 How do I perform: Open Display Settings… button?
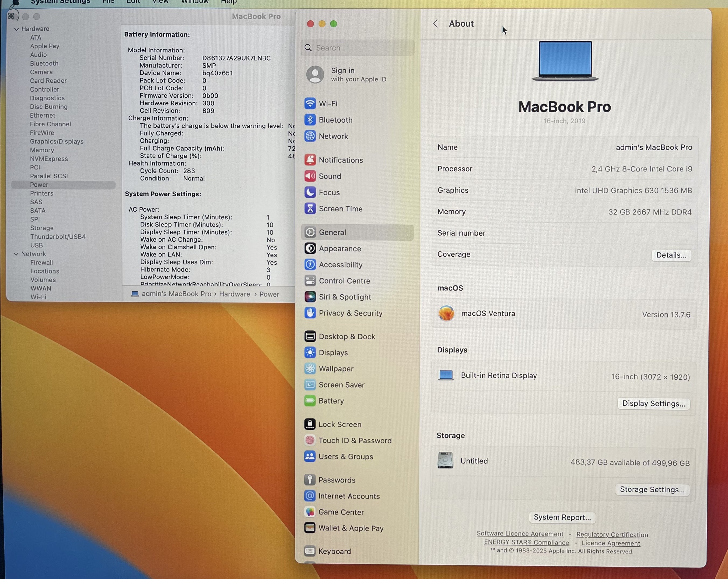pos(653,404)
